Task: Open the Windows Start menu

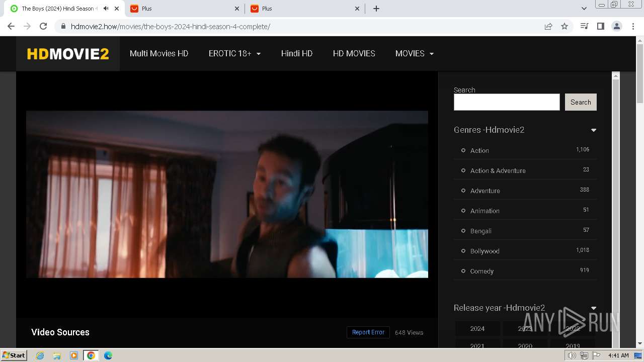Action: click(x=14, y=355)
